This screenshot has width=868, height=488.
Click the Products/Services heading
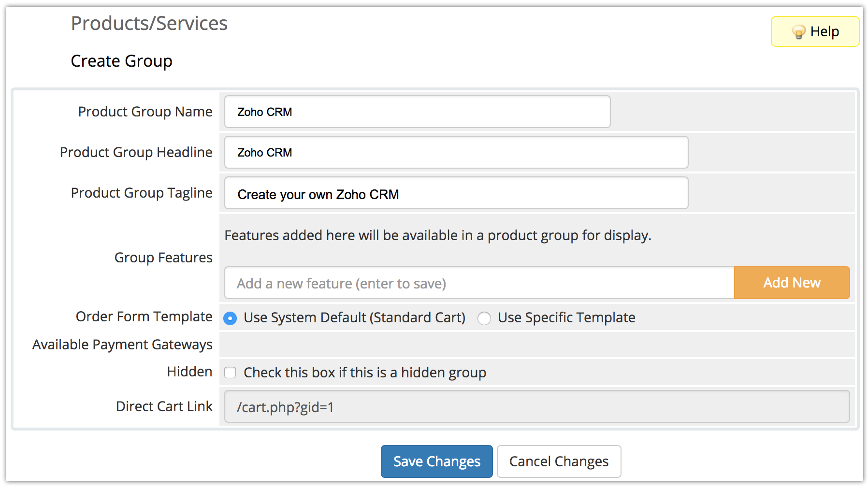click(x=149, y=23)
